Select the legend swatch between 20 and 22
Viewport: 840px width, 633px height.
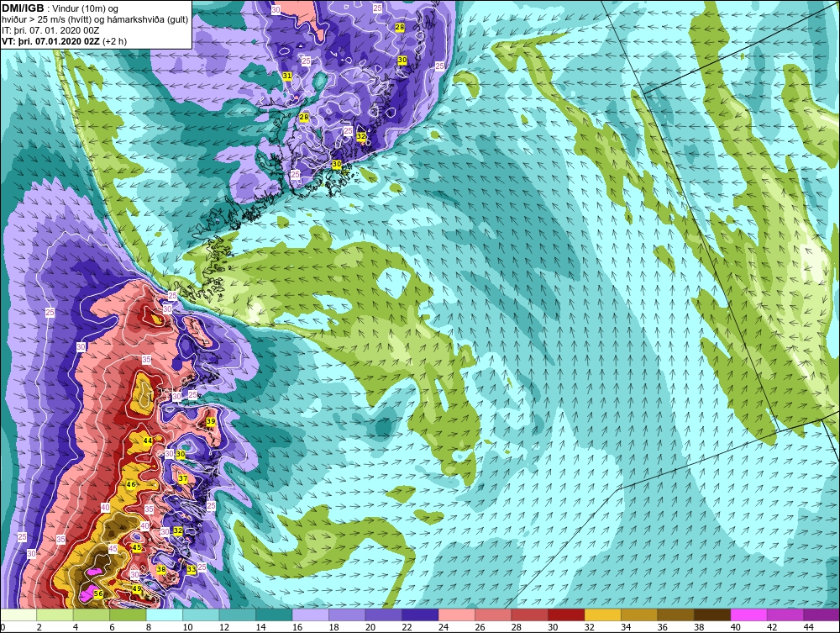click(x=384, y=615)
